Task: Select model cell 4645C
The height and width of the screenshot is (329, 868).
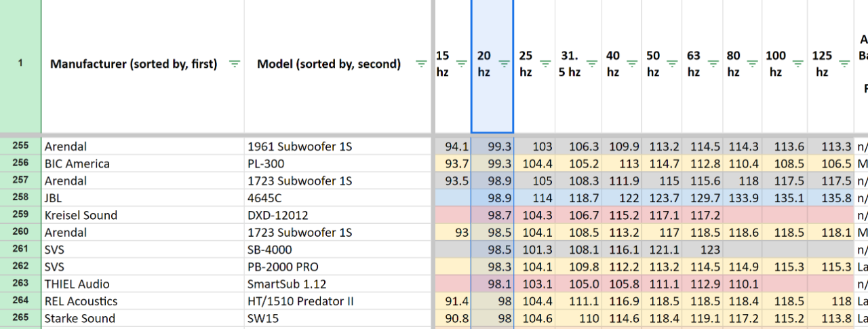Action: (338, 198)
